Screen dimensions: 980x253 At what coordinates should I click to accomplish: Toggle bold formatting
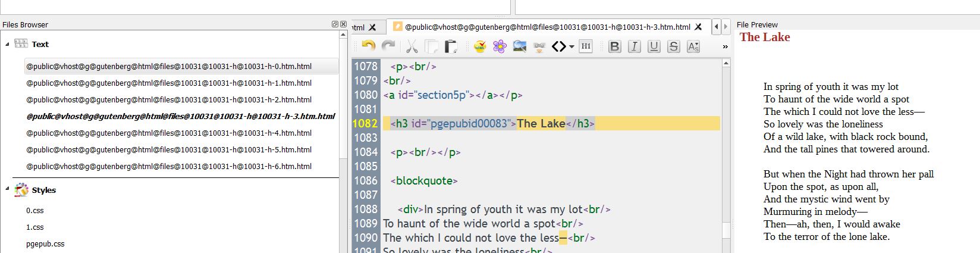tap(614, 46)
